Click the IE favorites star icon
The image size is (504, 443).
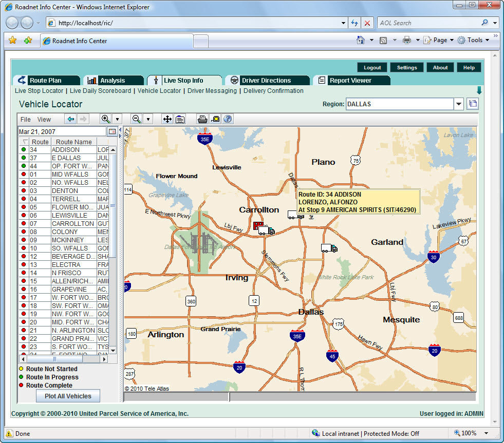pyautogui.click(x=12, y=41)
